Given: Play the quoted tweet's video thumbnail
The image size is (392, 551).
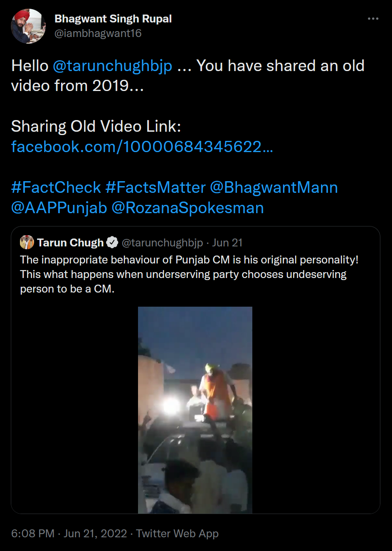Looking at the screenshot, I should [195, 410].
